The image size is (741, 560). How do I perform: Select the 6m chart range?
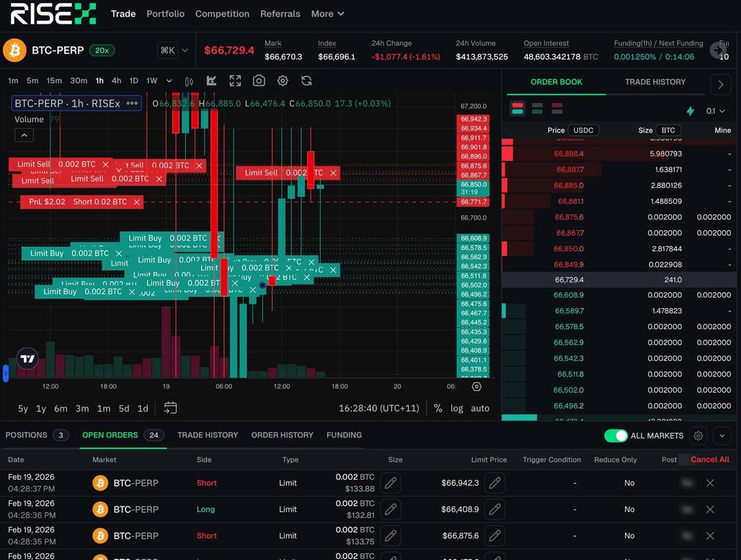pyautogui.click(x=61, y=408)
